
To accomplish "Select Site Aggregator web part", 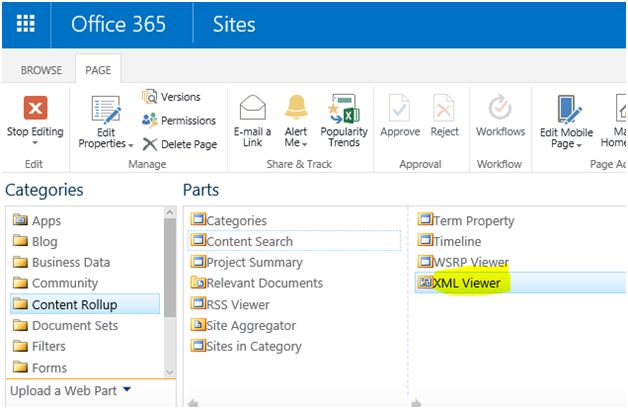I will pyautogui.click(x=243, y=325).
